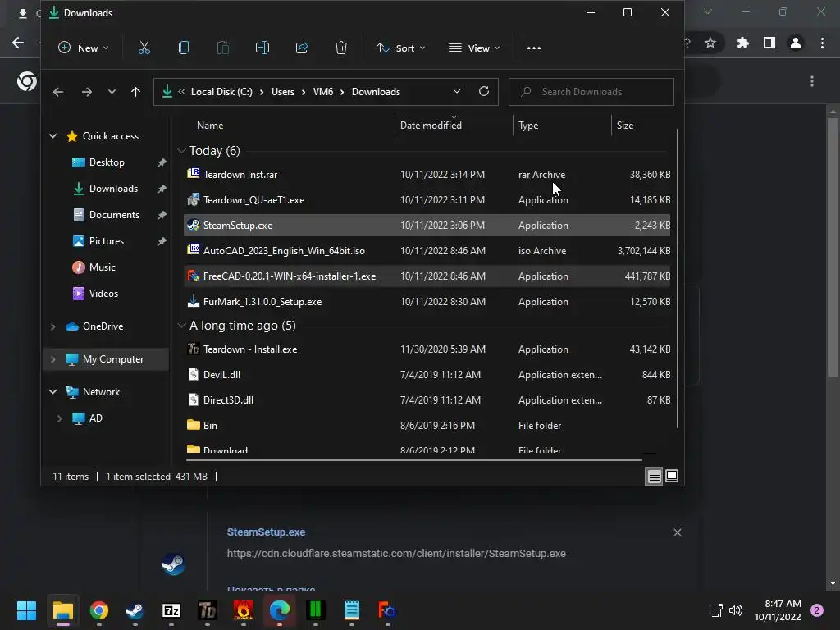The image size is (840, 630).
Task: Click VM6 in address breadcrumb
Action: pyautogui.click(x=323, y=92)
